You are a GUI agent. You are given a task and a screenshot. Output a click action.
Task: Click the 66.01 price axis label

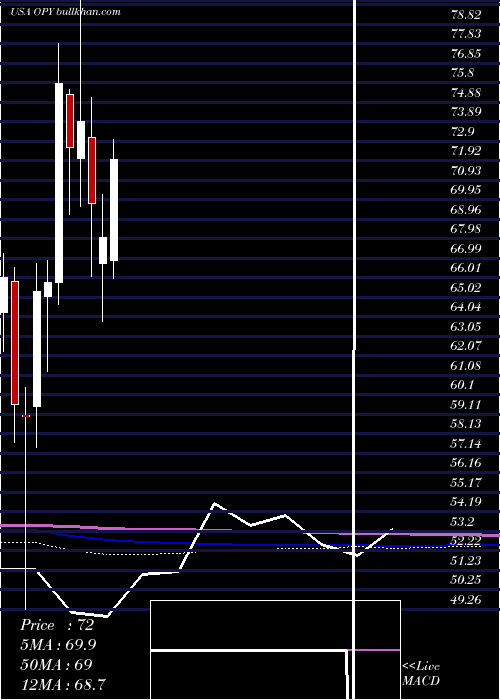coord(466,267)
